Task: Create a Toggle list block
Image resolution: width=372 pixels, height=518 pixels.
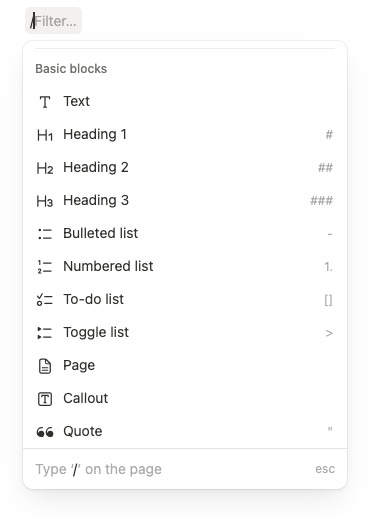Action: pos(185,333)
